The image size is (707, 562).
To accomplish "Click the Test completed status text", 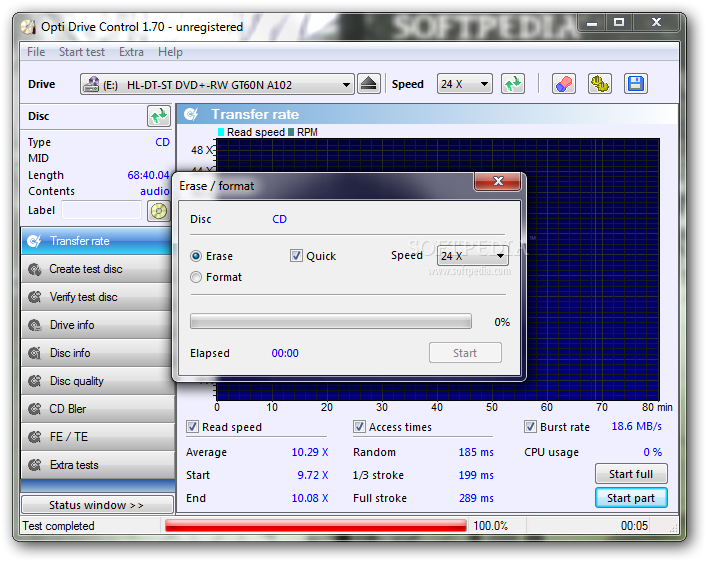I will click(x=59, y=526).
